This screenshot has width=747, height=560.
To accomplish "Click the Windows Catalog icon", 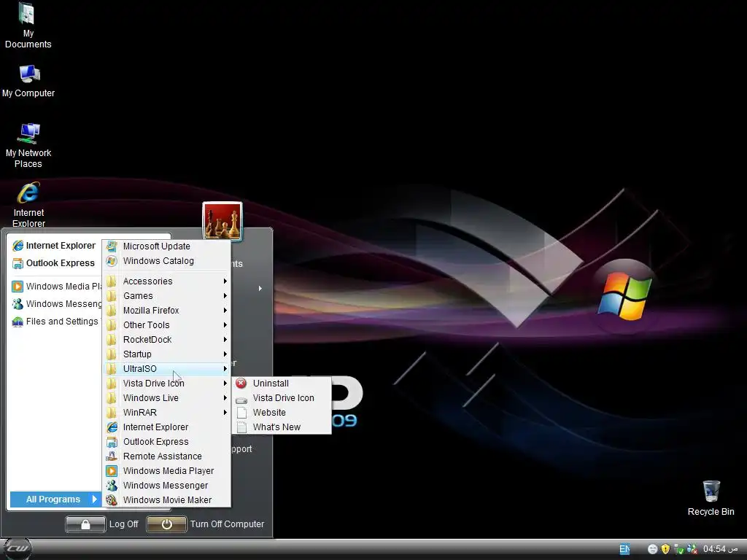I will [x=112, y=261].
